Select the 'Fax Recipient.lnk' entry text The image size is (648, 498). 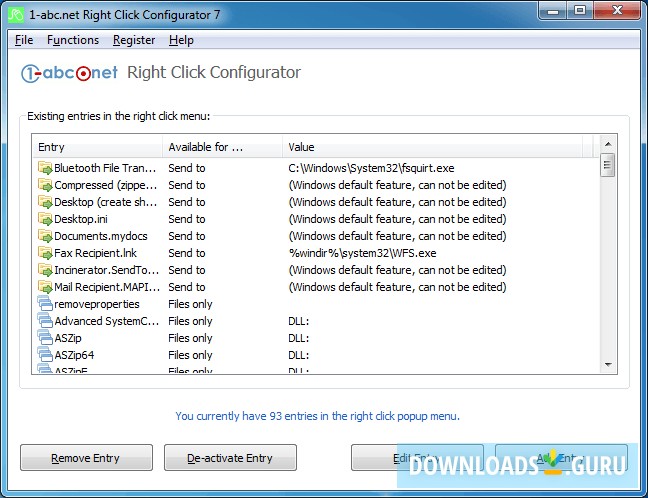(x=95, y=253)
